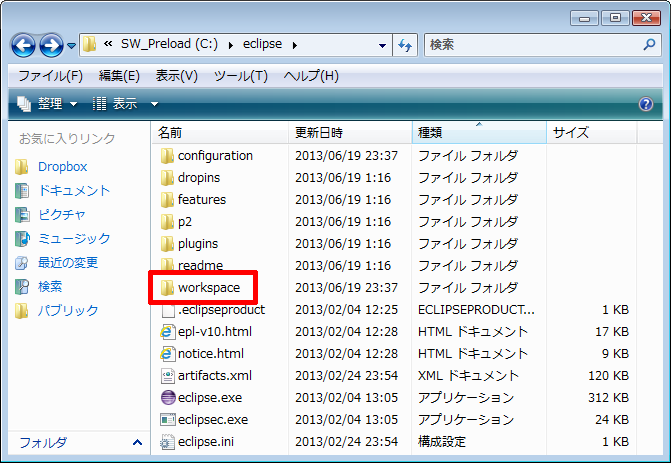This screenshot has height=463, width=671.
Task: Click the artifacts.xml document icon
Action: coord(168,376)
